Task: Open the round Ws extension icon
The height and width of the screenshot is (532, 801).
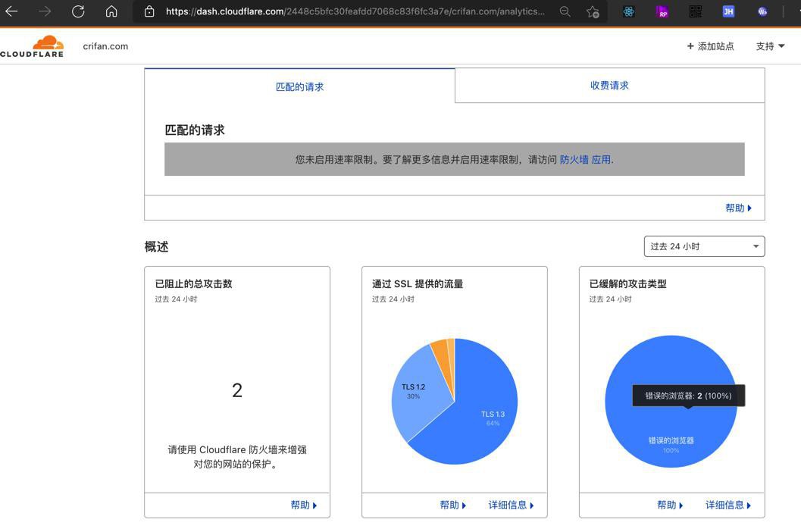Action: click(x=762, y=11)
